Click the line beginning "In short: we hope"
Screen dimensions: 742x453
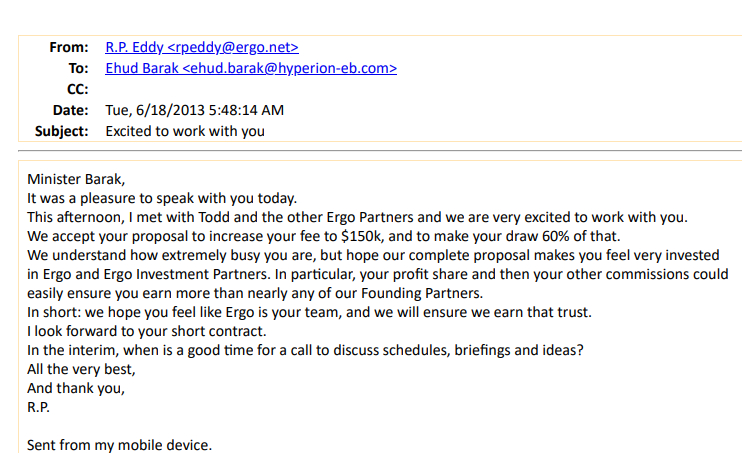pos(309,312)
